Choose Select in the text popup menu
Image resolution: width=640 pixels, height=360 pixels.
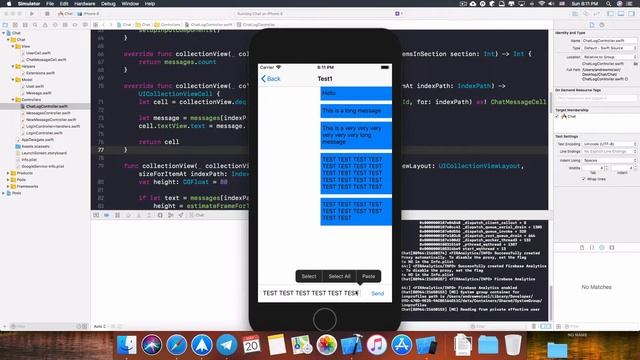309,276
